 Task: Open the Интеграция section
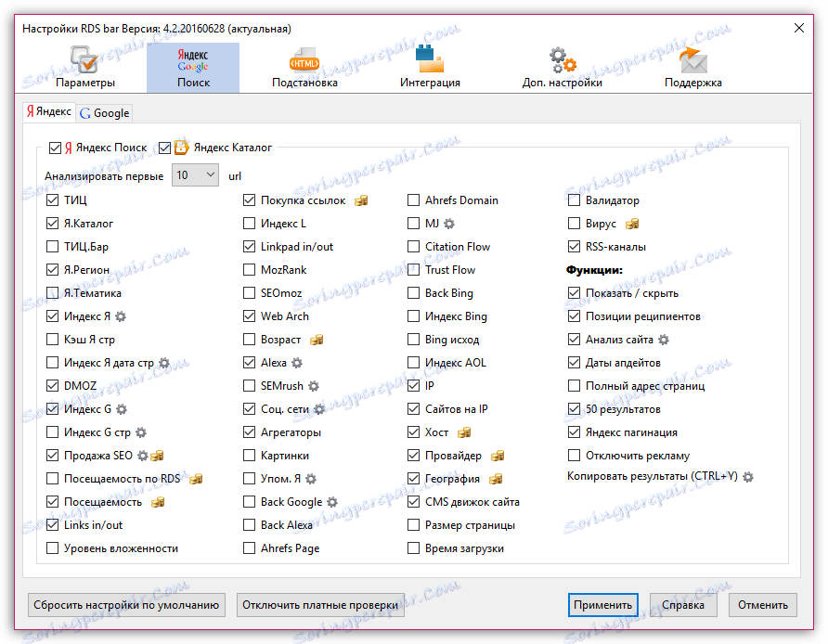click(430, 68)
